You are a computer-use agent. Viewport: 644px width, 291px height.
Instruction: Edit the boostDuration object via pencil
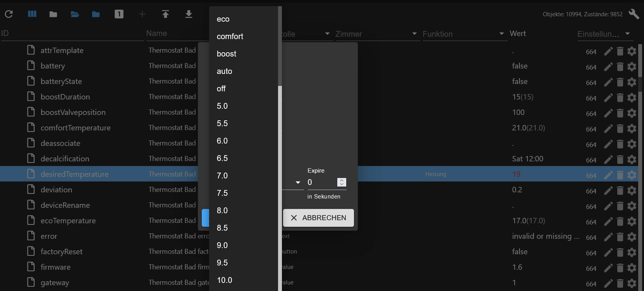[x=608, y=98]
